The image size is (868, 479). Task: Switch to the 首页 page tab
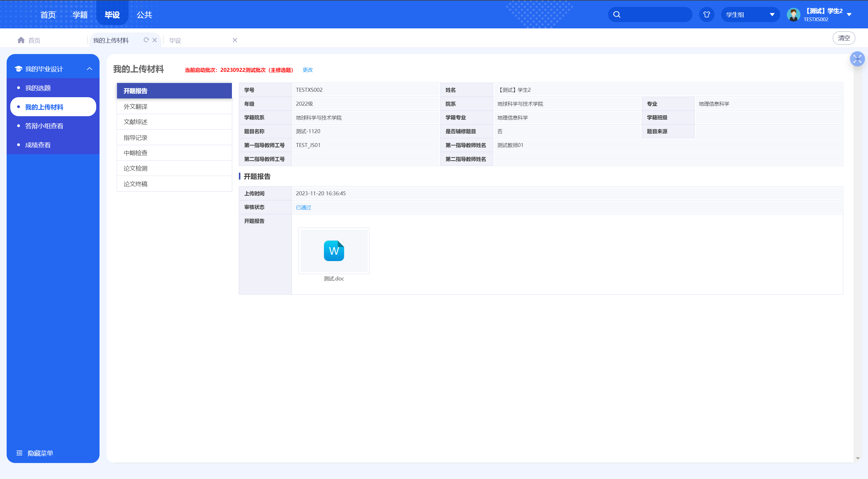34,40
